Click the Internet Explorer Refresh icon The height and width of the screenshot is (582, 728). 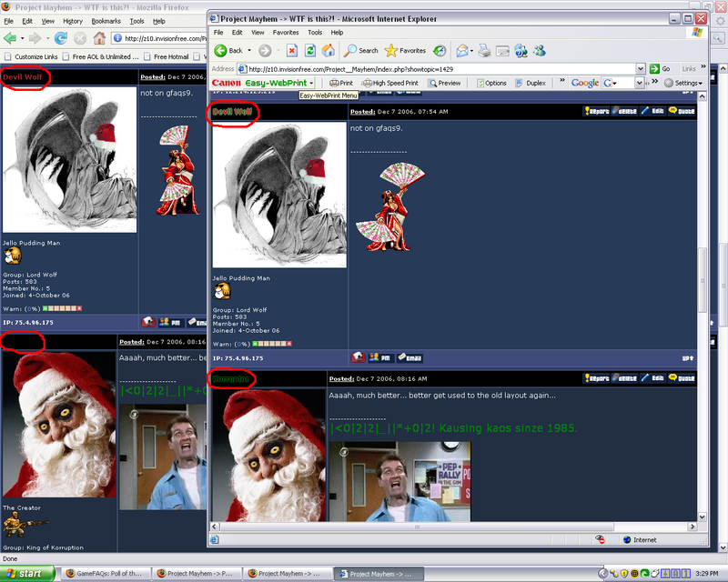[309, 50]
